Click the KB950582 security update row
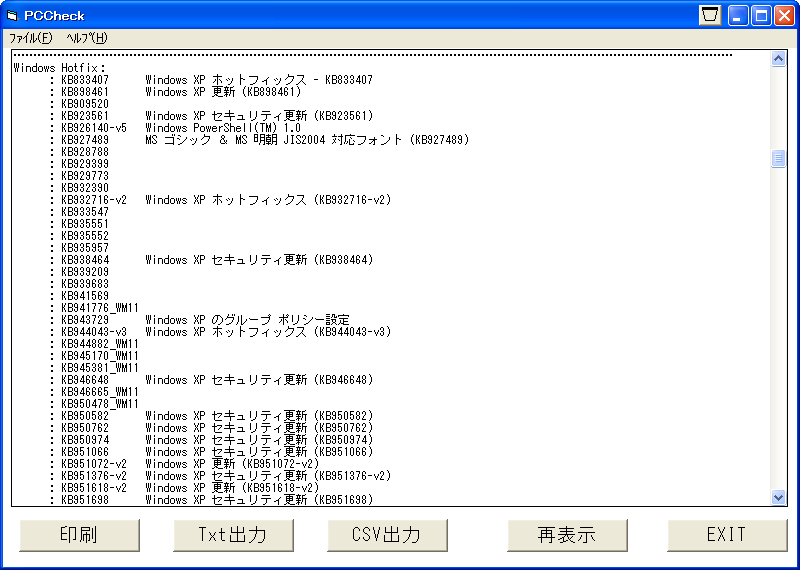 click(x=211, y=416)
